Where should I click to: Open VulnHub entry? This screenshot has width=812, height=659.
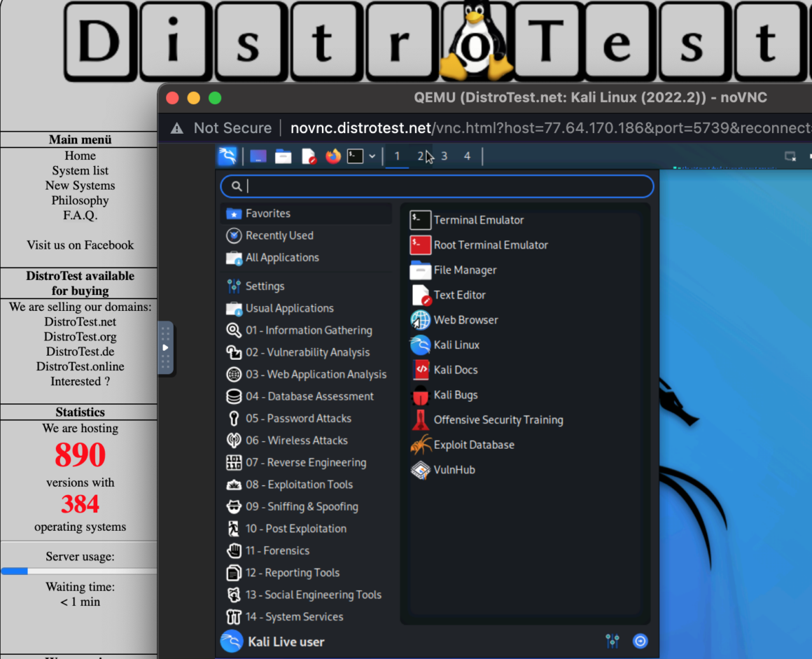(524, 470)
